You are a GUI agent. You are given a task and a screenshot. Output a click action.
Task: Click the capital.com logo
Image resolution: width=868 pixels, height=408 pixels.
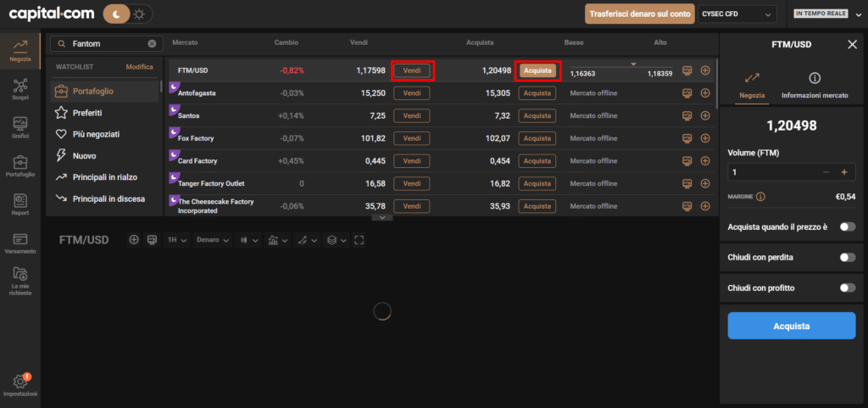tap(52, 14)
